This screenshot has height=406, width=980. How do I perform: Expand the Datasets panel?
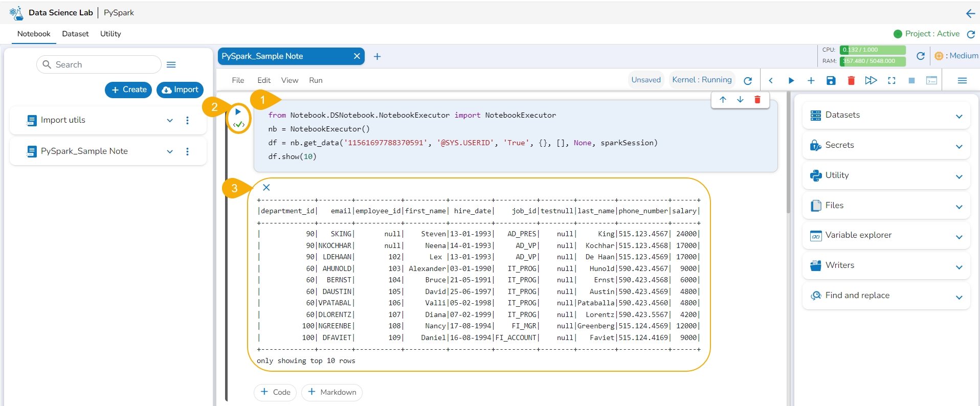959,116
